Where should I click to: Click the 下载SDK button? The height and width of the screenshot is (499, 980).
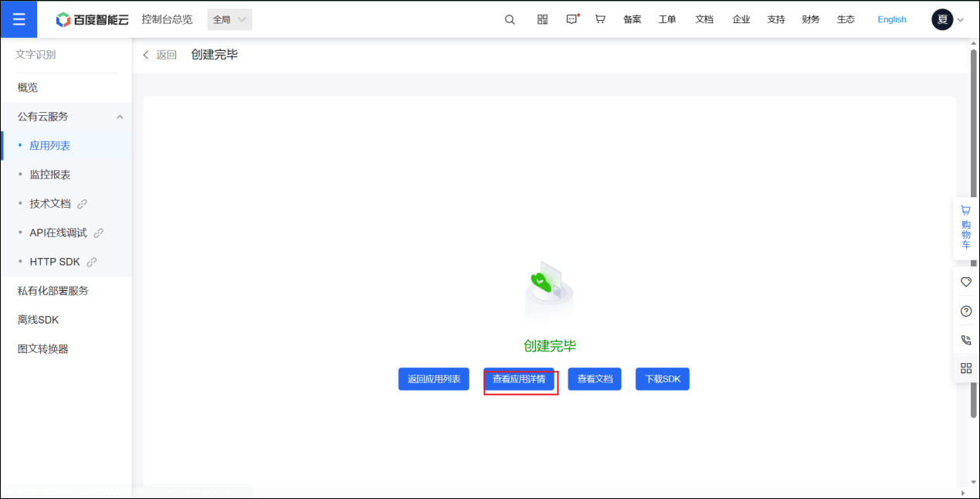coord(662,379)
